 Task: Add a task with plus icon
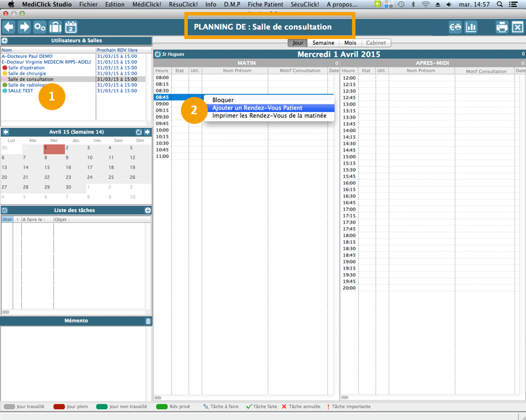pos(148,211)
